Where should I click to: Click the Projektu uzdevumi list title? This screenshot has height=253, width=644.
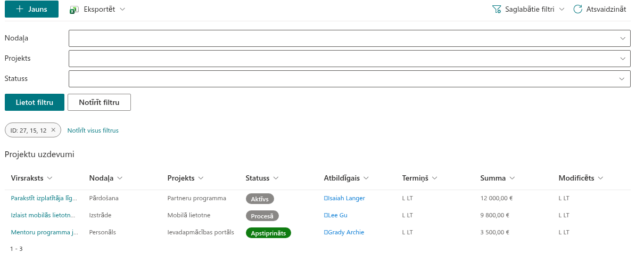click(x=39, y=154)
